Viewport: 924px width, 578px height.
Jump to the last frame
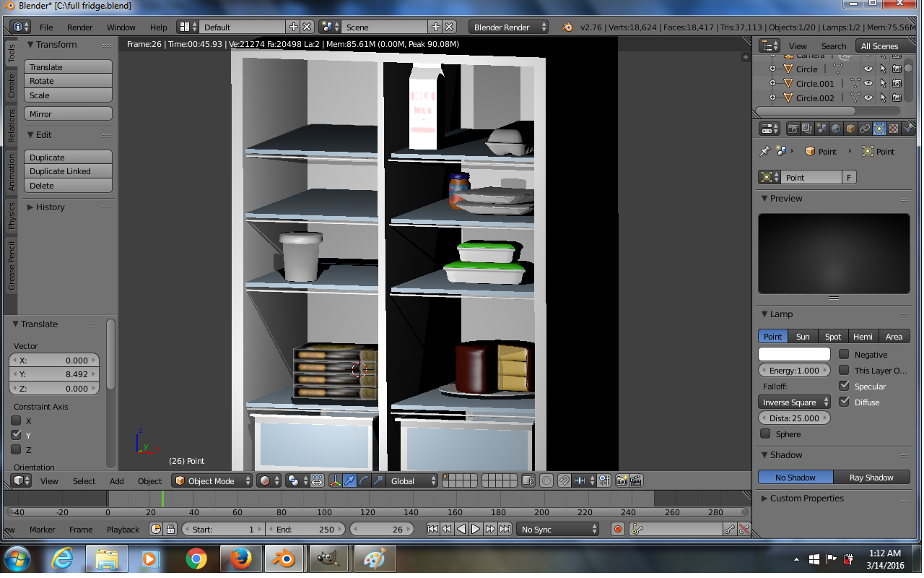click(x=505, y=530)
